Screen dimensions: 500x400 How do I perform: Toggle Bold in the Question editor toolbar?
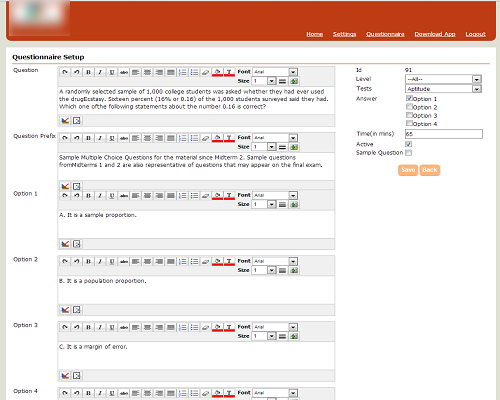tap(88, 72)
